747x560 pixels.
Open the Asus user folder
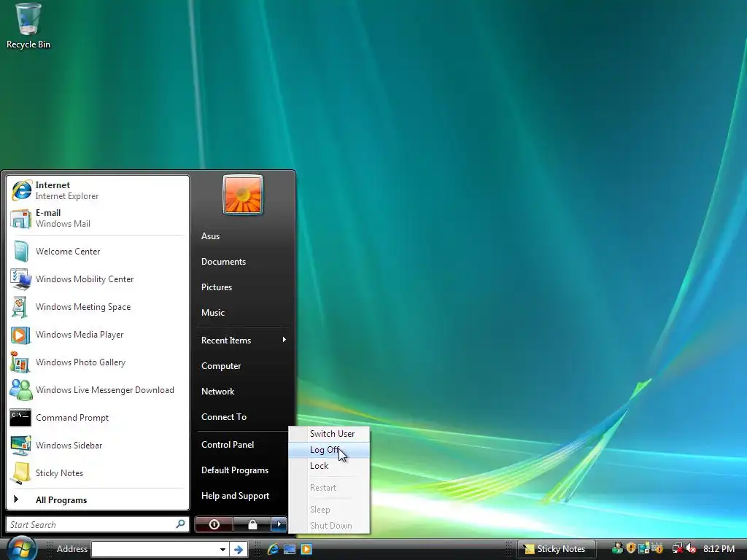tap(243, 236)
